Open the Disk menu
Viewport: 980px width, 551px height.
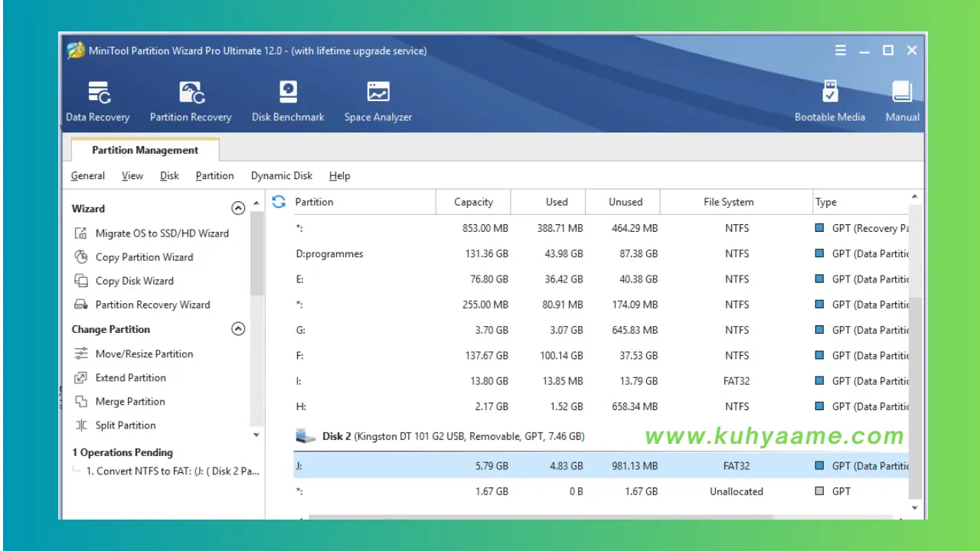pyautogui.click(x=169, y=175)
